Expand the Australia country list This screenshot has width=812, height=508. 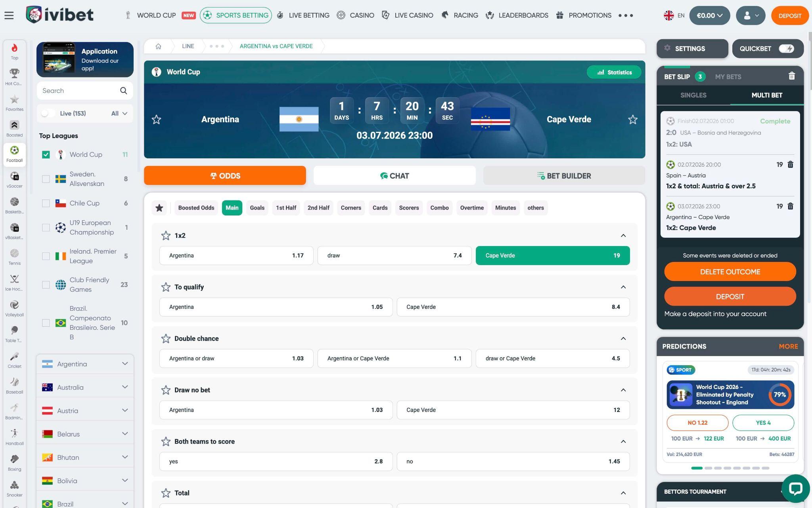coord(85,387)
